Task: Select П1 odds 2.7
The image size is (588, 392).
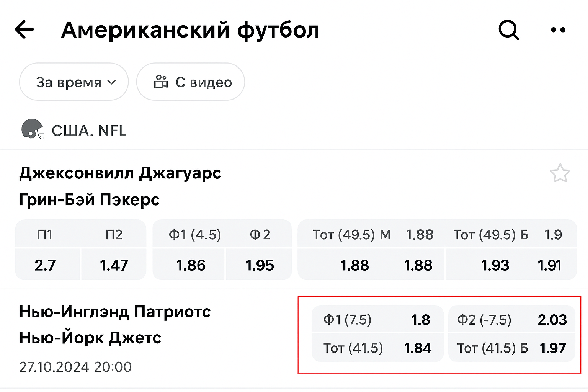Action: click(46, 265)
